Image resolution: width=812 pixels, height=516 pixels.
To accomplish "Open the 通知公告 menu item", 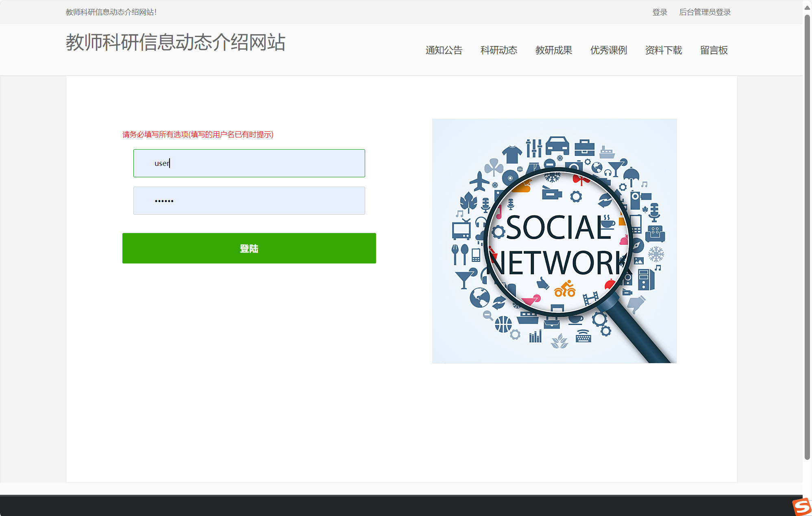I will click(443, 50).
